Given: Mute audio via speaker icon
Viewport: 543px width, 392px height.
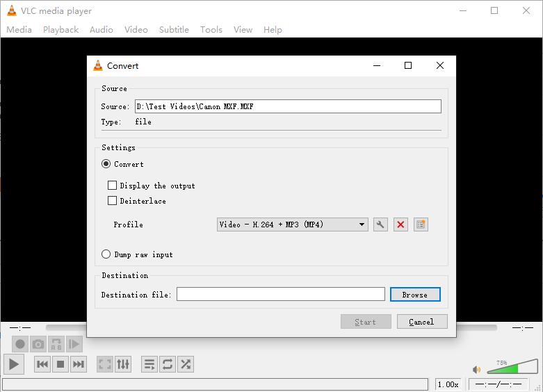Looking at the screenshot, I should pos(476,370).
